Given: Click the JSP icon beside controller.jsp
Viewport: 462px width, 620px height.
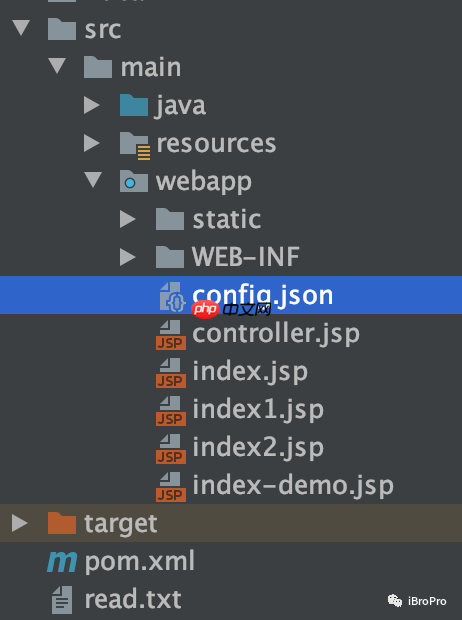Looking at the screenshot, I should coord(171,335).
